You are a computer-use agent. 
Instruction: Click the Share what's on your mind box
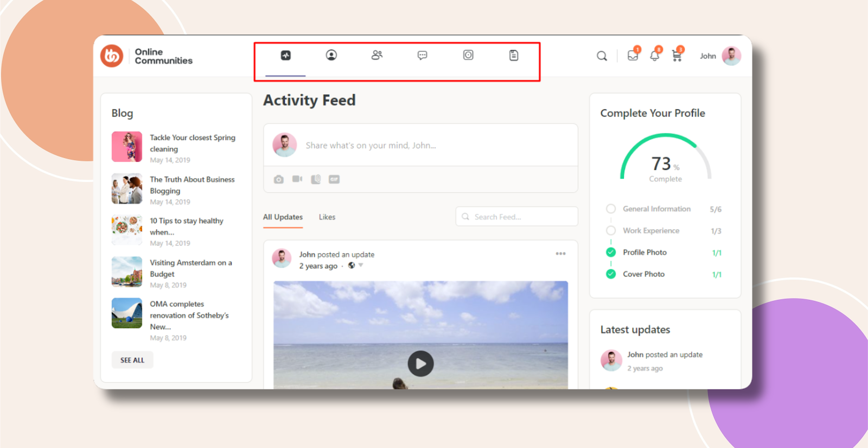pyautogui.click(x=371, y=146)
